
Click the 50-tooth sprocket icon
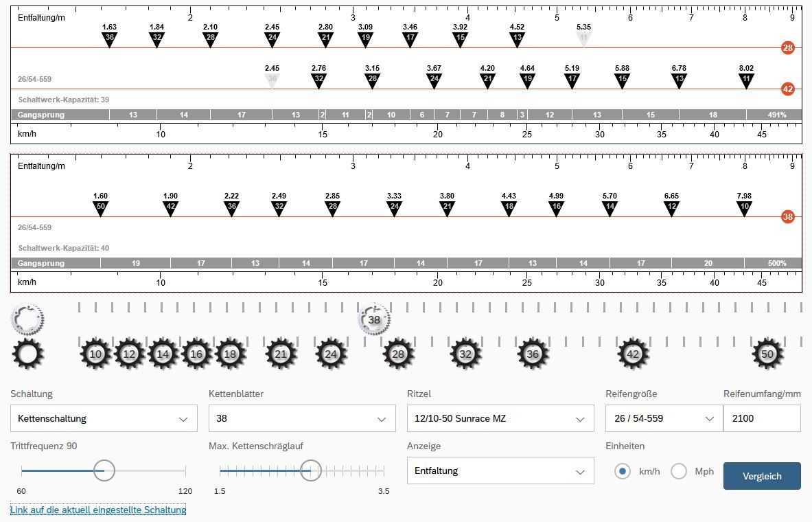tap(767, 354)
